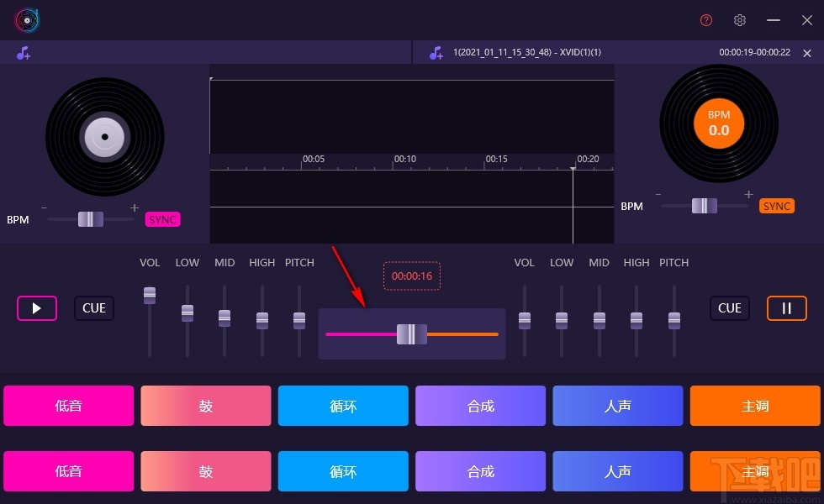The height and width of the screenshot is (504, 824).
Task: Trigger the 鼓 pad in the top row
Action: (x=205, y=406)
